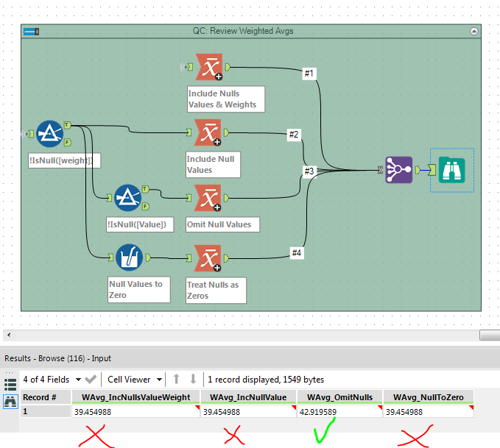Click the F output anchor of weight filter
Screen dimensions: 500x448
pyautogui.click(x=67, y=143)
